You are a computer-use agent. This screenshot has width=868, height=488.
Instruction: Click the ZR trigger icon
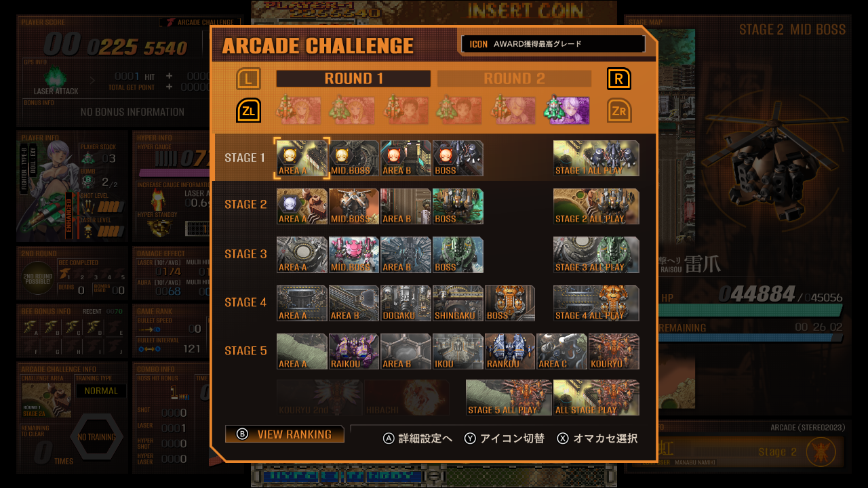click(x=618, y=110)
